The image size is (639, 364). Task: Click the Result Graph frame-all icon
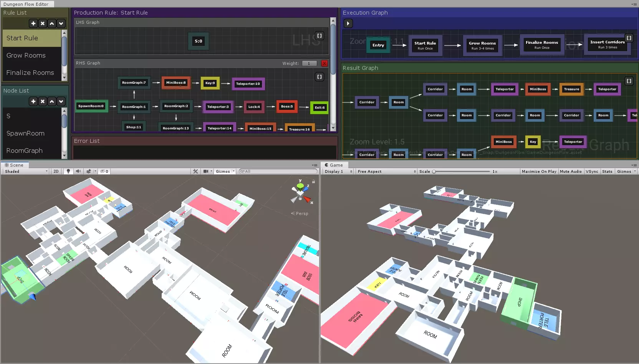629,81
